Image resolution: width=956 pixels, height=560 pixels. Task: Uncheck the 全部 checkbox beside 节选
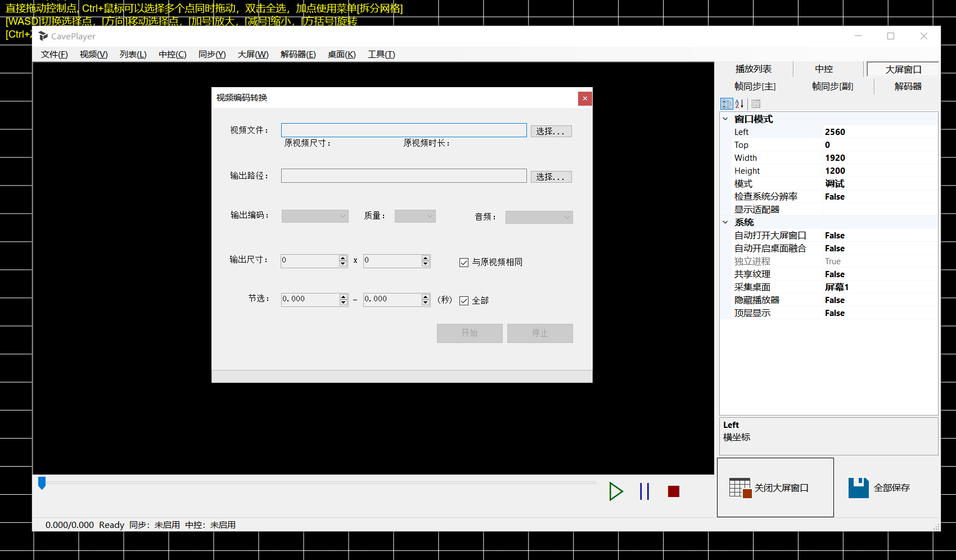coord(464,300)
